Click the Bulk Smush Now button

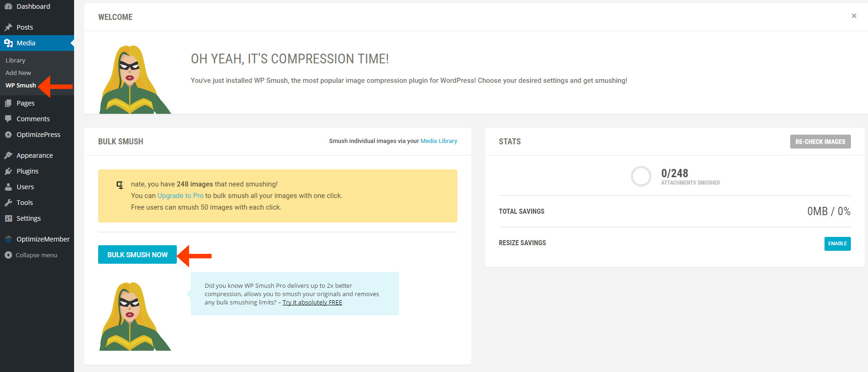137,254
